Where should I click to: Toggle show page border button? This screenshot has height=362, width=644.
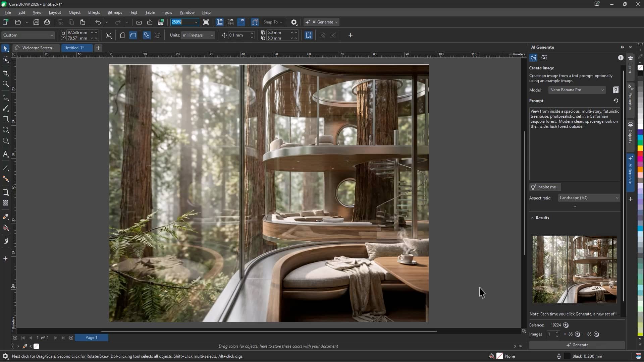click(x=206, y=22)
